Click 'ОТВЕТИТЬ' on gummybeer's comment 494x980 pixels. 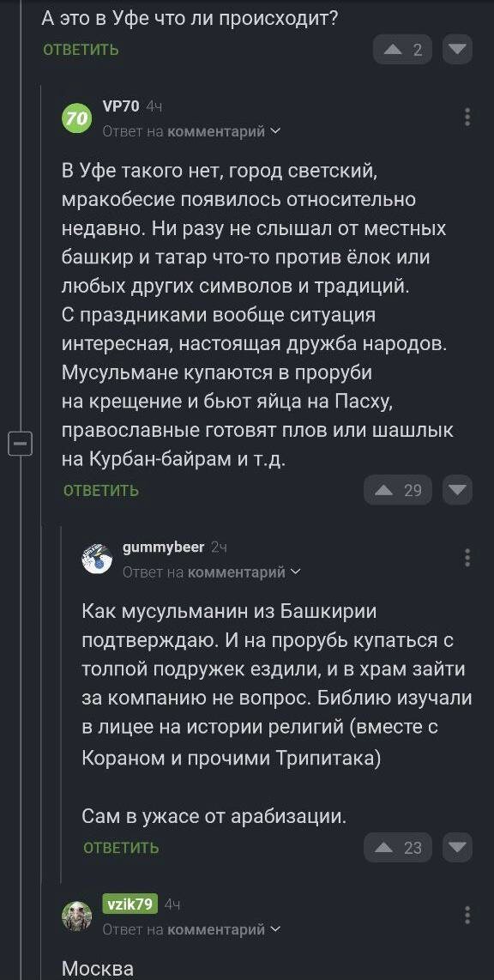click(119, 847)
